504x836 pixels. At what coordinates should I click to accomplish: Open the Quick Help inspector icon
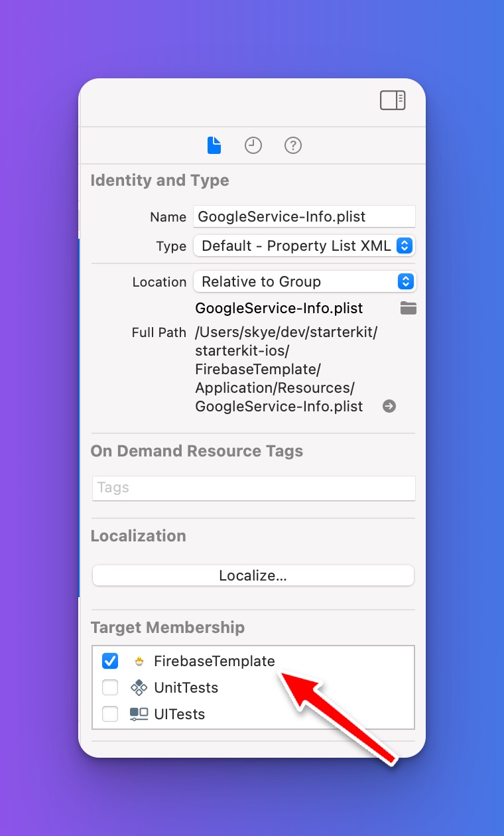pyautogui.click(x=293, y=145)
